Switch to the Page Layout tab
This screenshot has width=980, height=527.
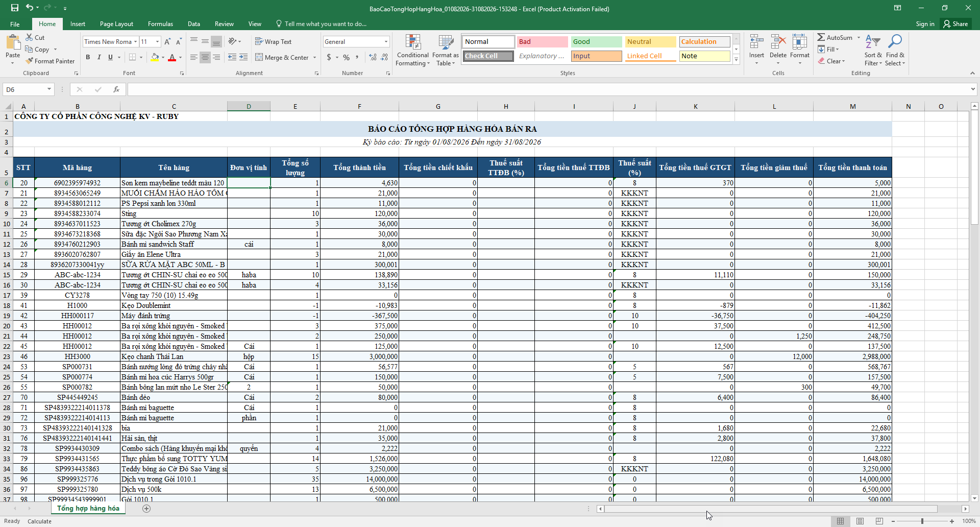[x=116, y=24]
